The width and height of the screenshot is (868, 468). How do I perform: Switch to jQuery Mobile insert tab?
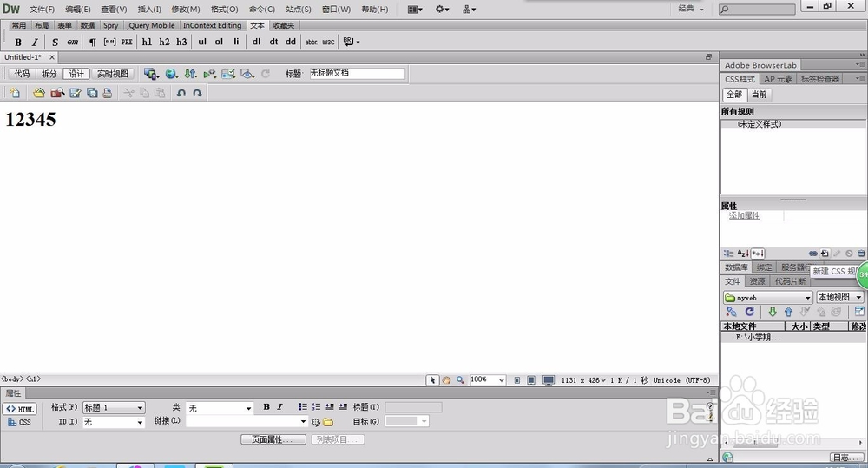(150, 25)
